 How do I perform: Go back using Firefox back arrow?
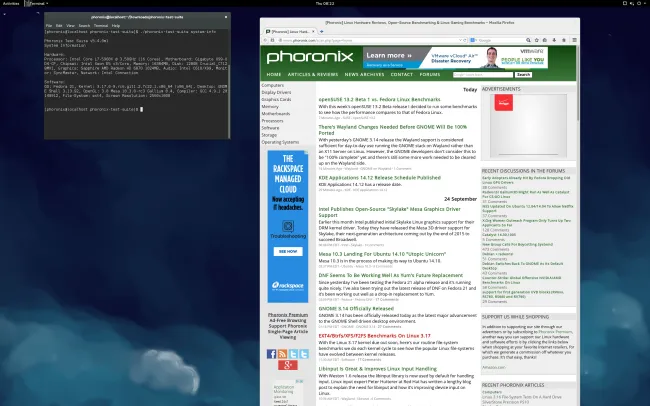[265, 40]
